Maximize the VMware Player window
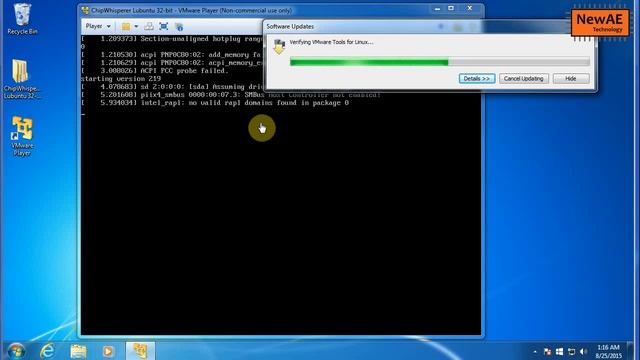This screenshot has width=640, height=360. [451, 9]
